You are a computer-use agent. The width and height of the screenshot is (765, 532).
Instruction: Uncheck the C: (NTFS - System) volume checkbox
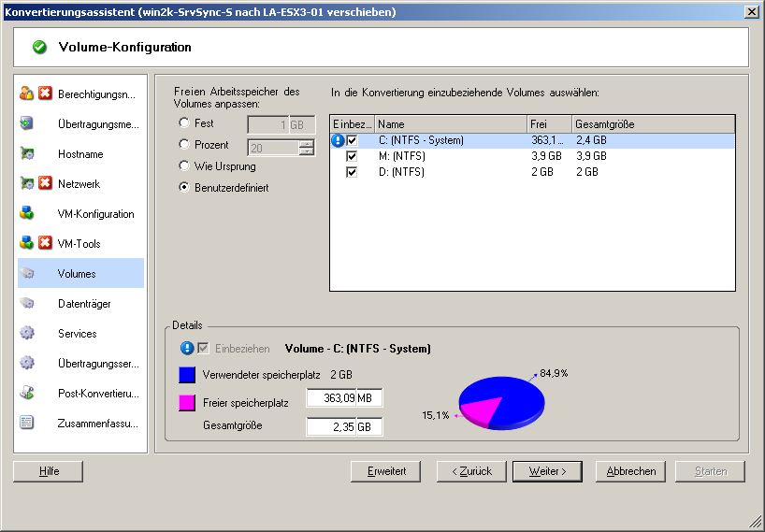tap(352, 140)
